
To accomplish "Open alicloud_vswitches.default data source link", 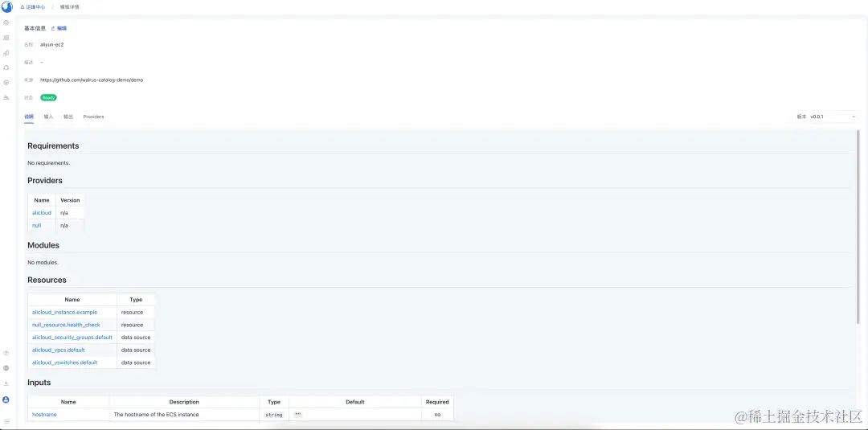I will pyautogui.click(x=65, y=363).
